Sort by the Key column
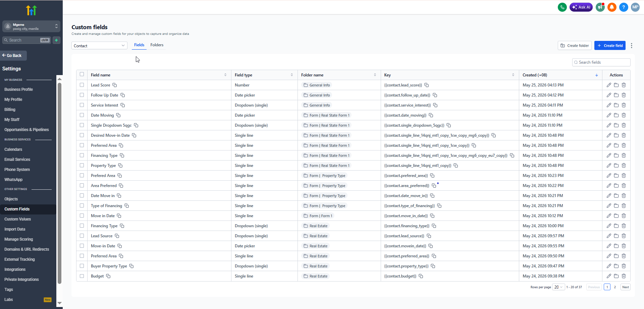Viewport: 644px width, 309px height. click(513, 75)
